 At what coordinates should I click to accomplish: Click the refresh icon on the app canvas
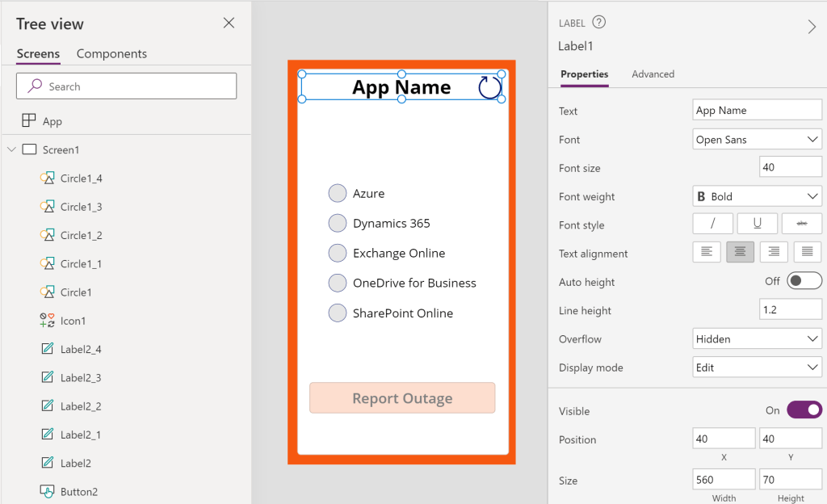(489, 87)
